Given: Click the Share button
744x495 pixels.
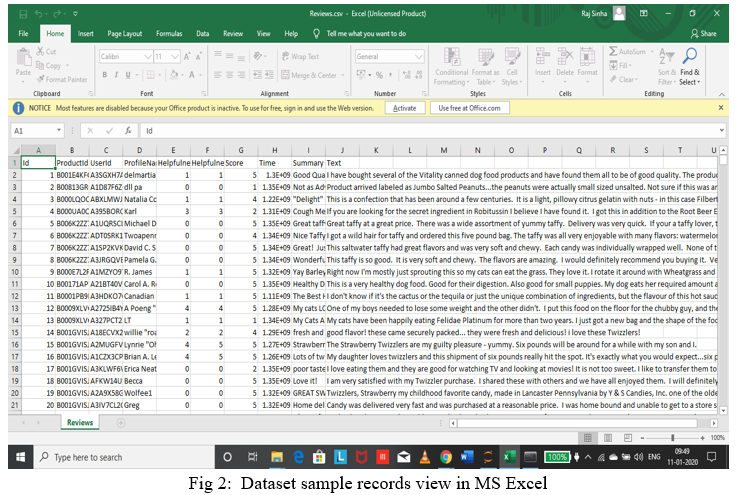Looking at the screenshot, I should [x=703, y=34].
